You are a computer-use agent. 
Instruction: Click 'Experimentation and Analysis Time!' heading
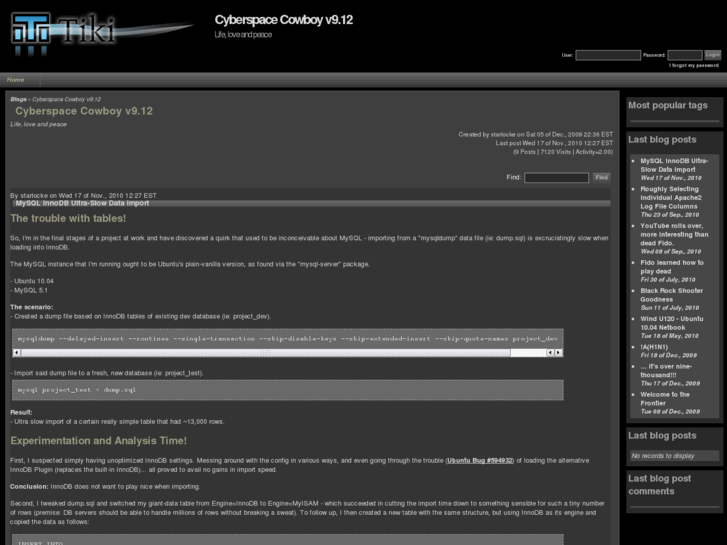coord(98,441)
